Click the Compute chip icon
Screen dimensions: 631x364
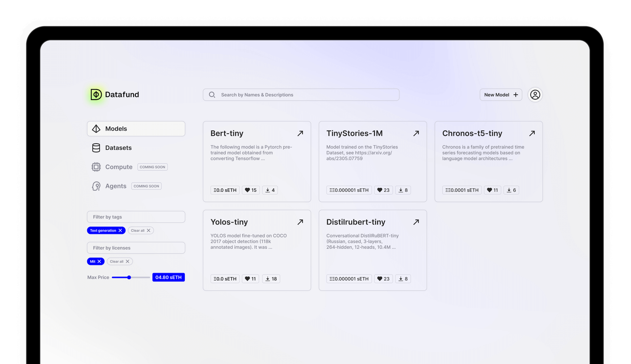point(96,167)
